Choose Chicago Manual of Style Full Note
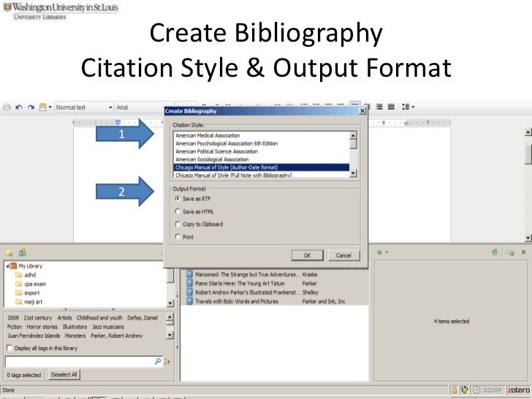Image resolution: width=532 pixels, height=399 pixels. coord(262,175)
